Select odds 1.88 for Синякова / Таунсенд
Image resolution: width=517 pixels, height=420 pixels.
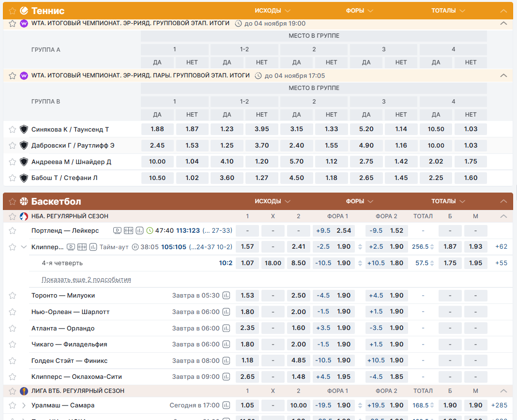pos(157,129)
